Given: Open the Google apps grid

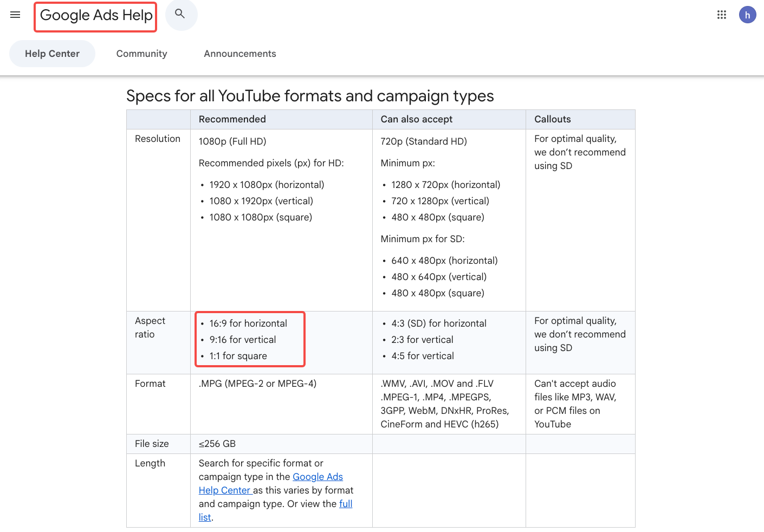Looking at the screenshot, I should [x=722, y=15].
